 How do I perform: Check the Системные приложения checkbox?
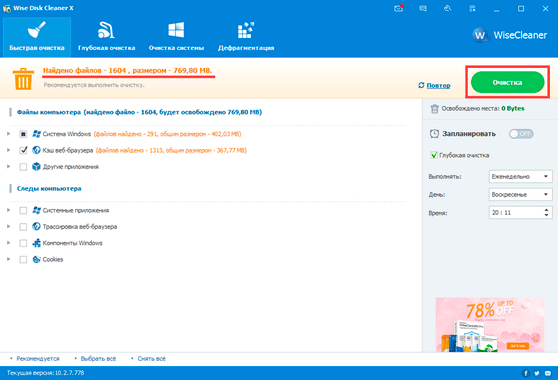coord(23,211)
